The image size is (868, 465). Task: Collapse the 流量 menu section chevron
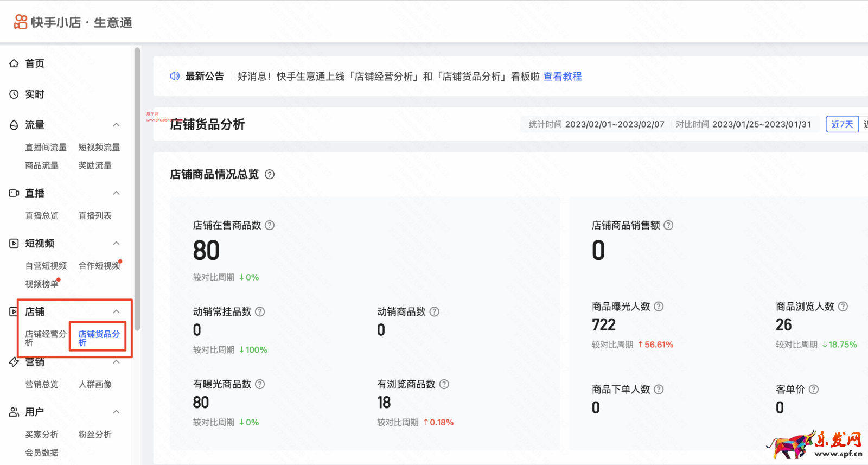coord(116,125)
